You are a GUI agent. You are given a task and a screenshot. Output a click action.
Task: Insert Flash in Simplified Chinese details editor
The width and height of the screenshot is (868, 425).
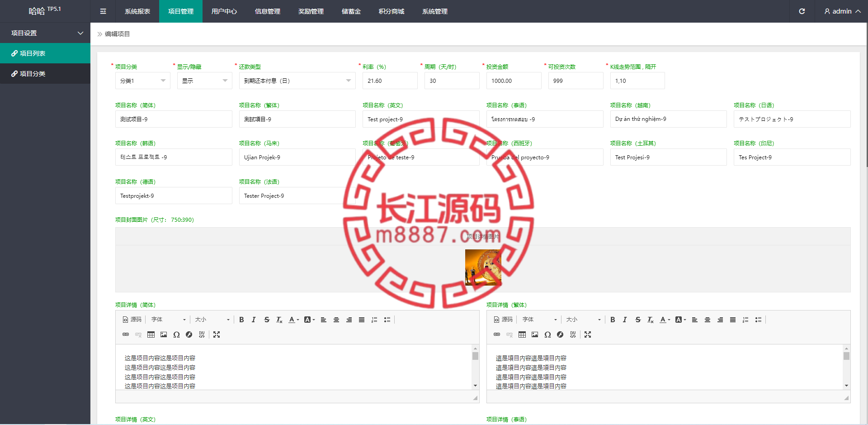coord(189,334)
